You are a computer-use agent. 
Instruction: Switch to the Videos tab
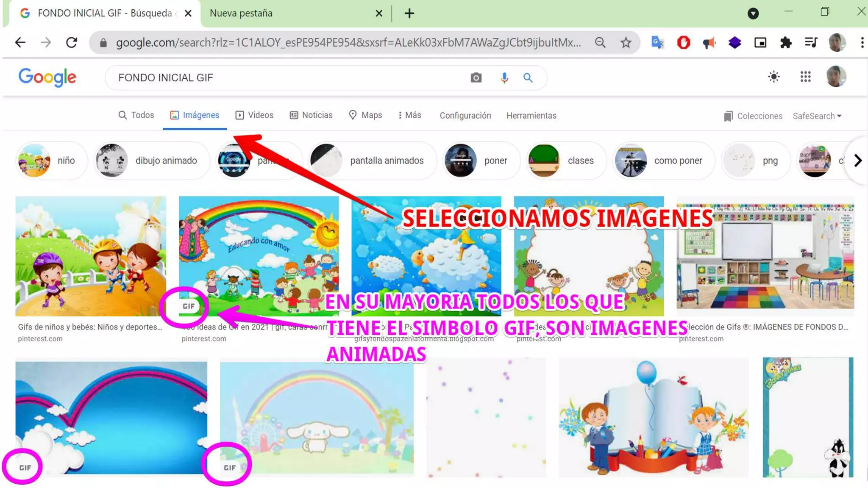coord(254,115)
